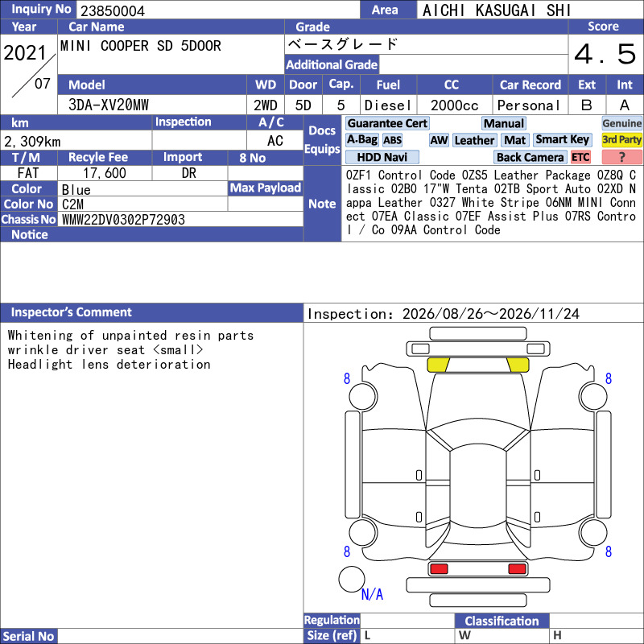
Task: Click the pink question mark badge
Action: tap(621, 157)
